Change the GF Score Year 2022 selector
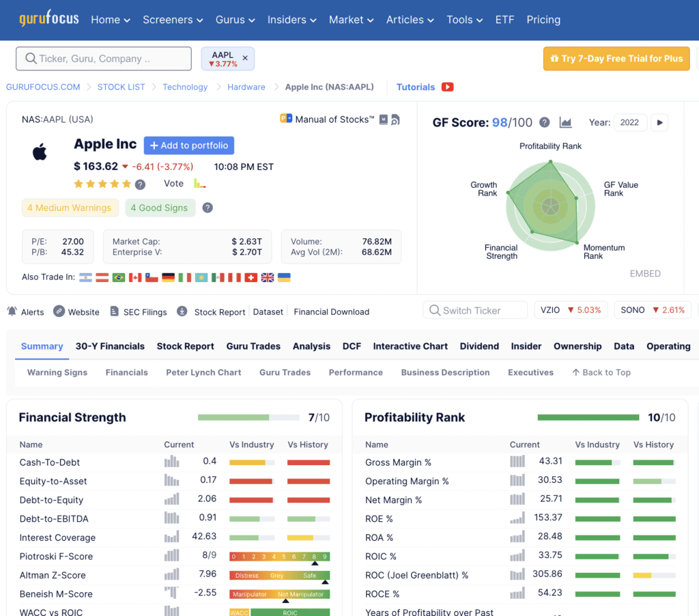The width and height of the screenshot is (699, 616). (x=629, y=123)
